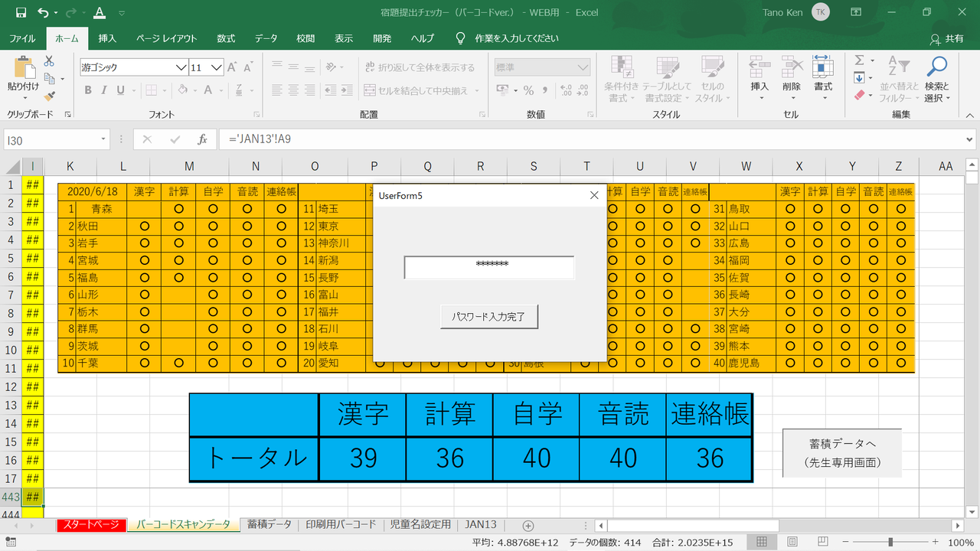Open the number format dropdown
The image size is (980, 551).
point(583,67)
